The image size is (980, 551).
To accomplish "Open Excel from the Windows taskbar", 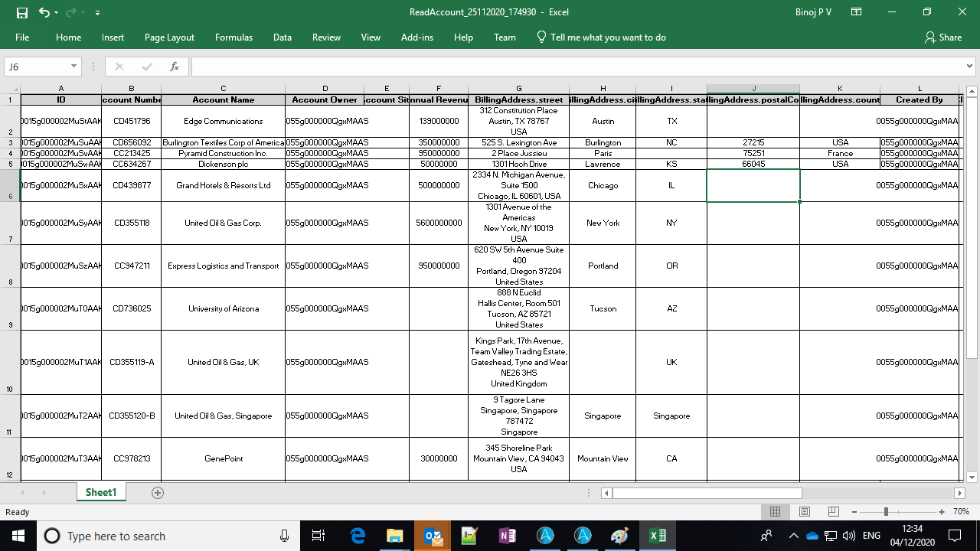I will pyautogui.click(x=657, y=536).
